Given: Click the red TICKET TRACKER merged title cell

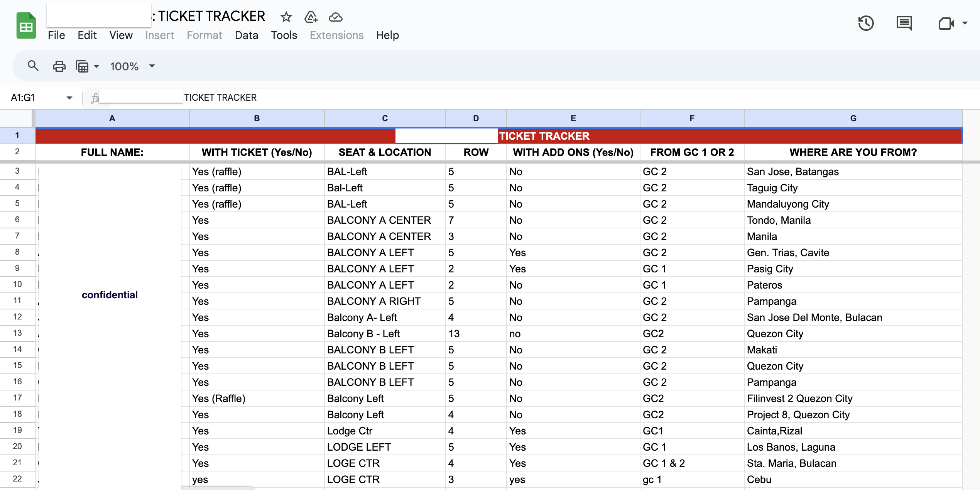Looking at the screenshot, I should pos(499,136).
